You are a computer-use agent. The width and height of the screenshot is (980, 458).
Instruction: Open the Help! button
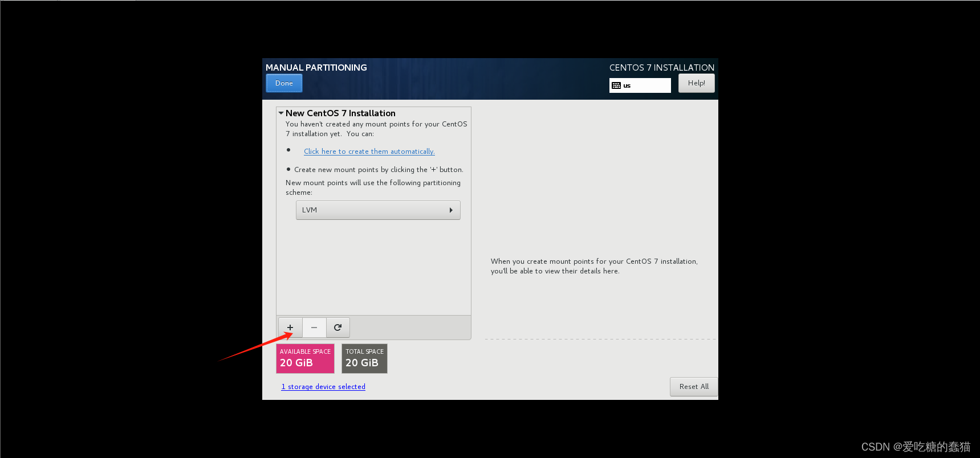coord(696,83)
